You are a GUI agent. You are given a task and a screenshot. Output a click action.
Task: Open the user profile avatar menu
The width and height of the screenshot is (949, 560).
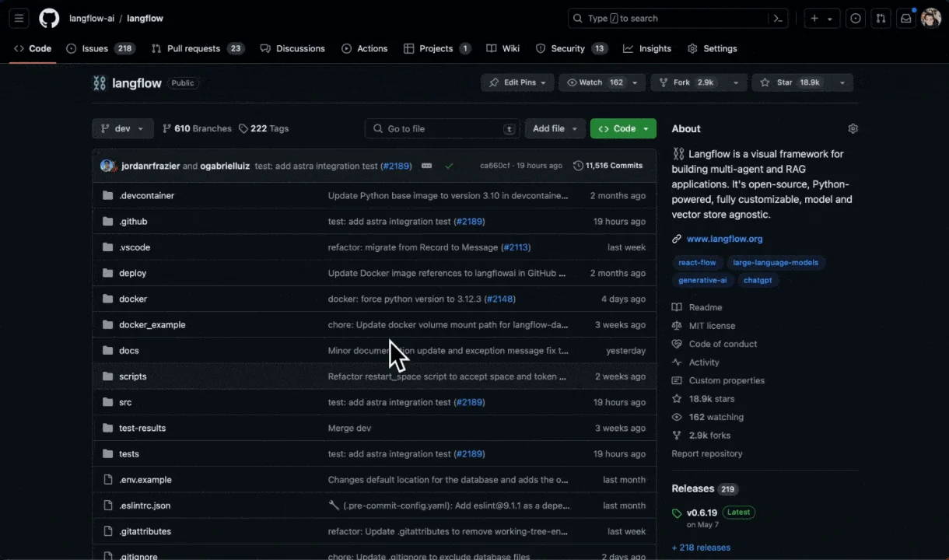[931, 18]
